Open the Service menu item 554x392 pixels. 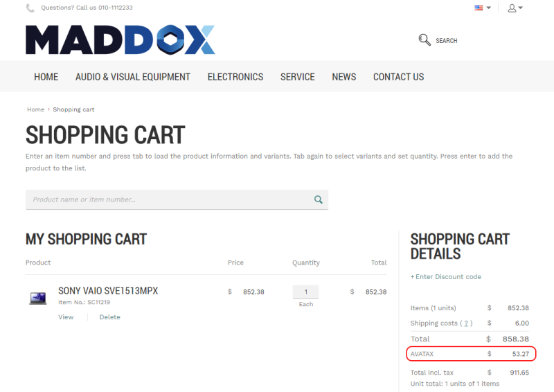pyautogui.click(x=297, y=77)
